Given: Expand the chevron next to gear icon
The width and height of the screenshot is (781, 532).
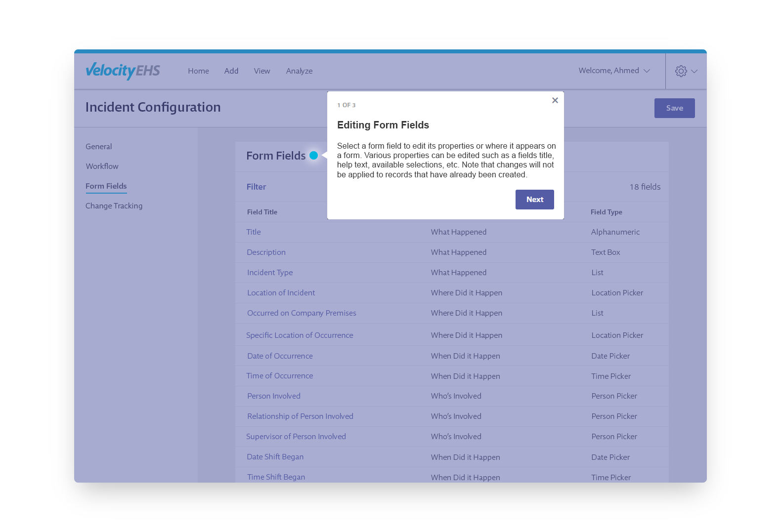Looking at the screenshot, I should coord(694,71).
